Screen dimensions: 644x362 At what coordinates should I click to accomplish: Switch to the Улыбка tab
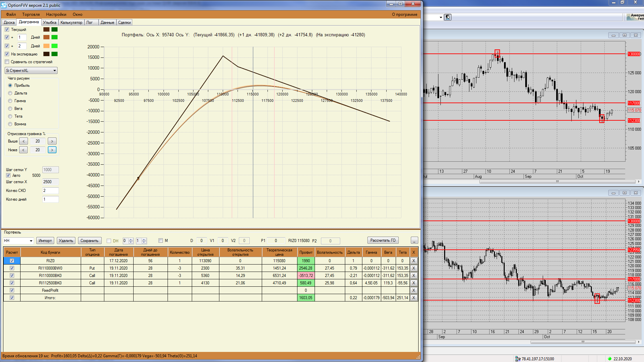click(50, 23)
